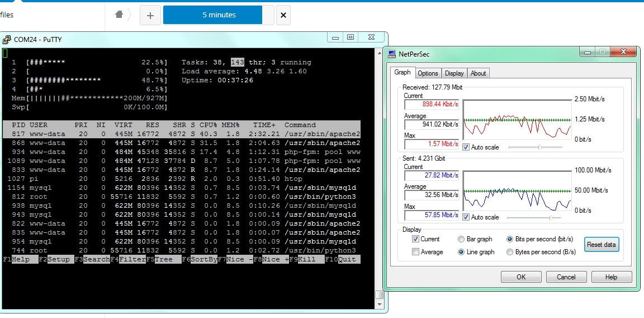This screenshot has width=644, height=318.
Task: Minimize the PuTTY terminal window
Action: click(x=335, y=37)
